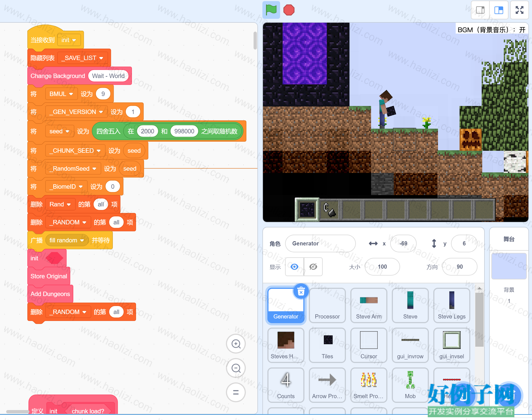Edit the sprite y position value

coord(464,243)
